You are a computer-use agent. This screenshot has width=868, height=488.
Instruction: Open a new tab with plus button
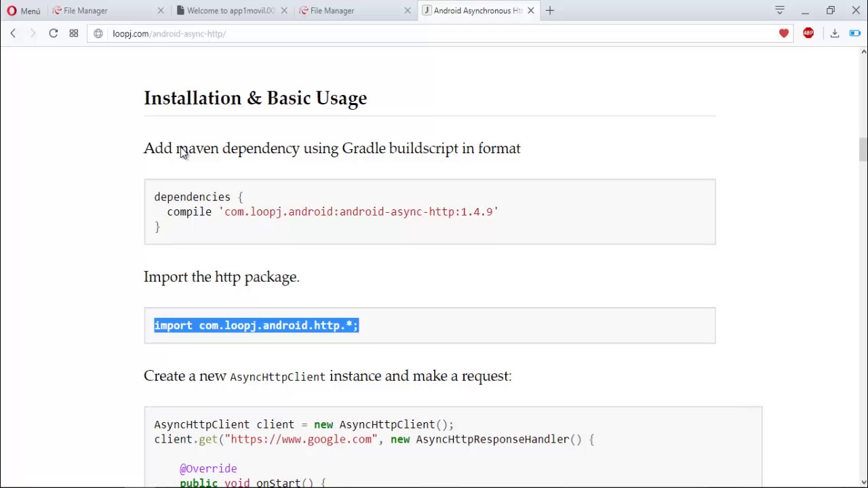550,10
